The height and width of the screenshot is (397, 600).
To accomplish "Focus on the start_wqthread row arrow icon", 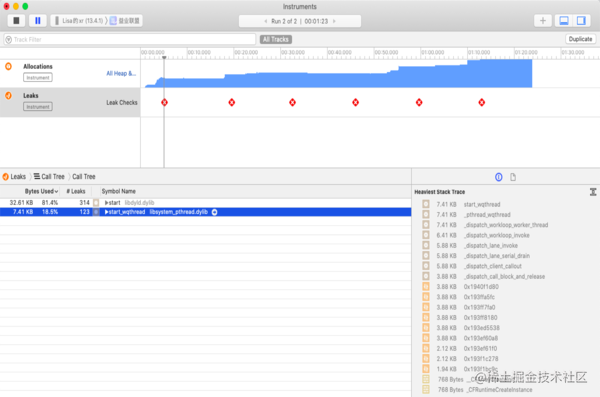I will pyautogui.click(x=215, y=212).
